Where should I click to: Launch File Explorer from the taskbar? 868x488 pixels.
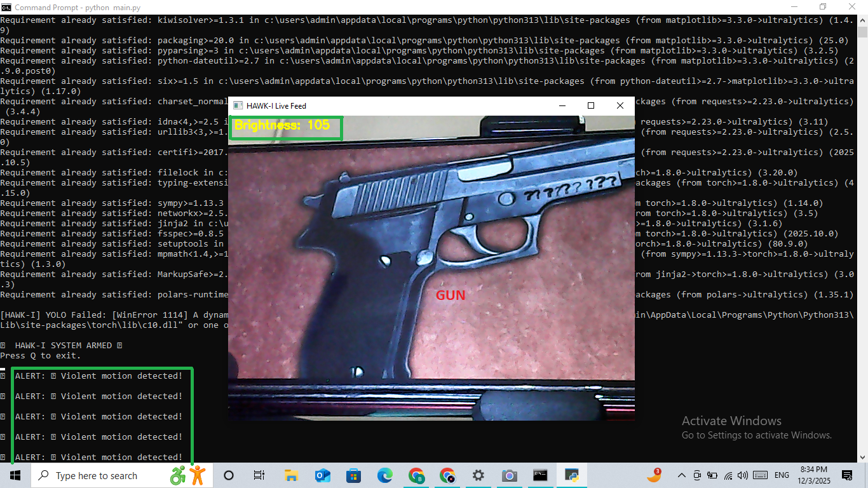(291, 475)
